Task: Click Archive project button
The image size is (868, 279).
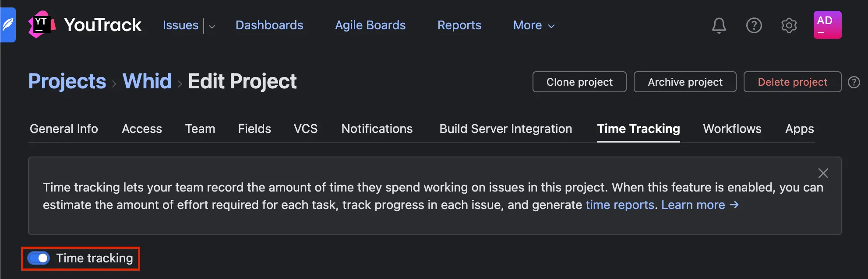Action: (685, 82)
